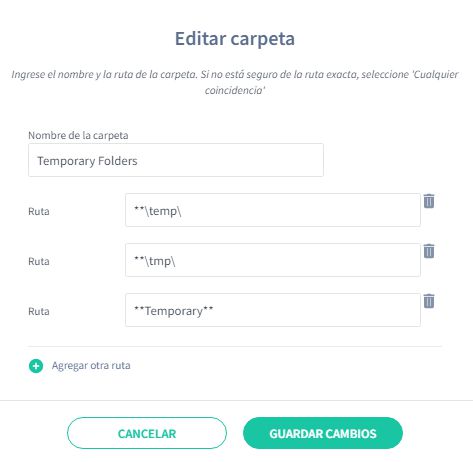Viewport: 473px width, 462px height.
Task: Remove the **\tmp\ route using trash icon
Action: pos(429,251)
